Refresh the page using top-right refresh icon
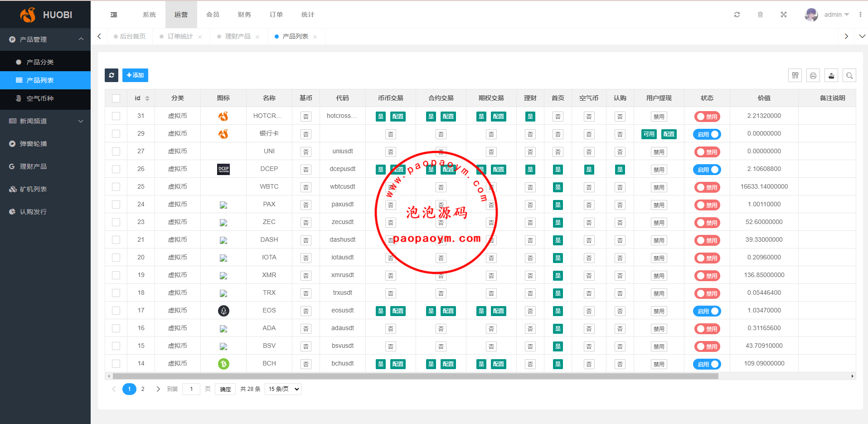The width and height of the screenshot is (868, 424). click(x=737, y=15)
